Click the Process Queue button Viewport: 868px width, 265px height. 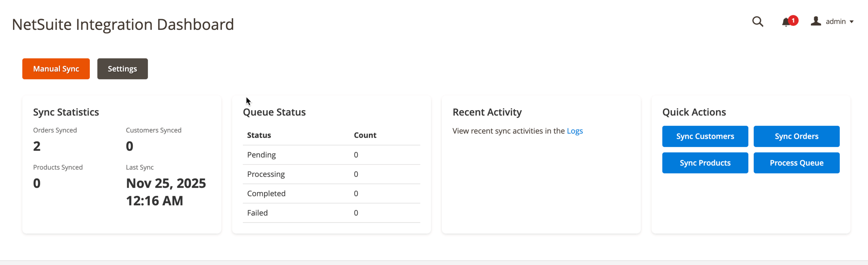796,163
